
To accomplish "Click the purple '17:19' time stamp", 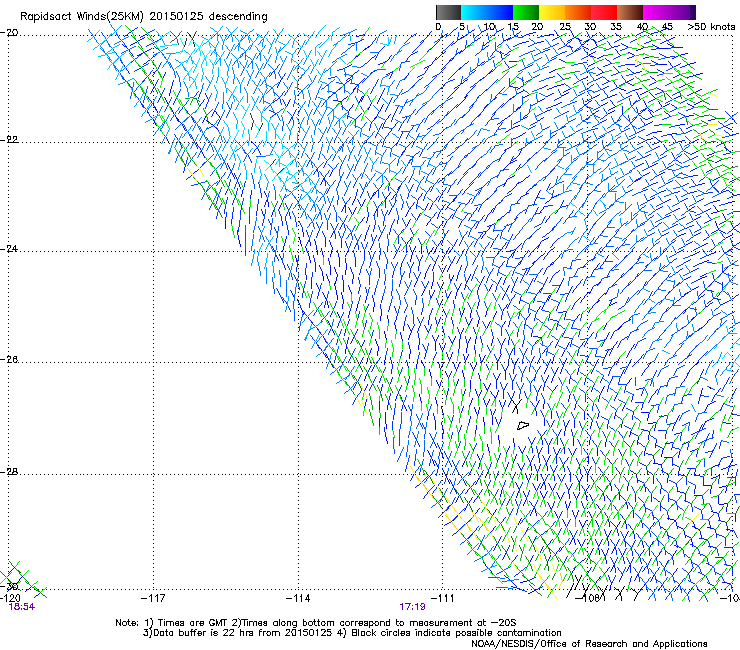I will click(412, 607).
